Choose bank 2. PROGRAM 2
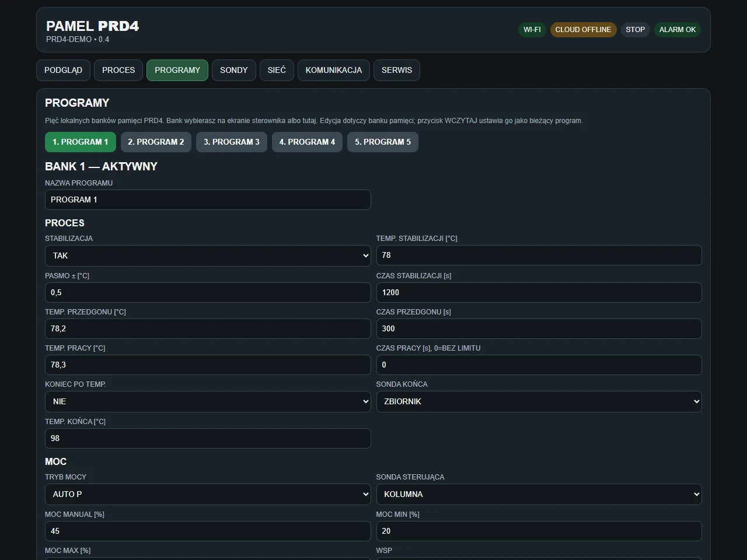This screenshot has height=560, width=747. pyautogui.click(x=156, y=142)
